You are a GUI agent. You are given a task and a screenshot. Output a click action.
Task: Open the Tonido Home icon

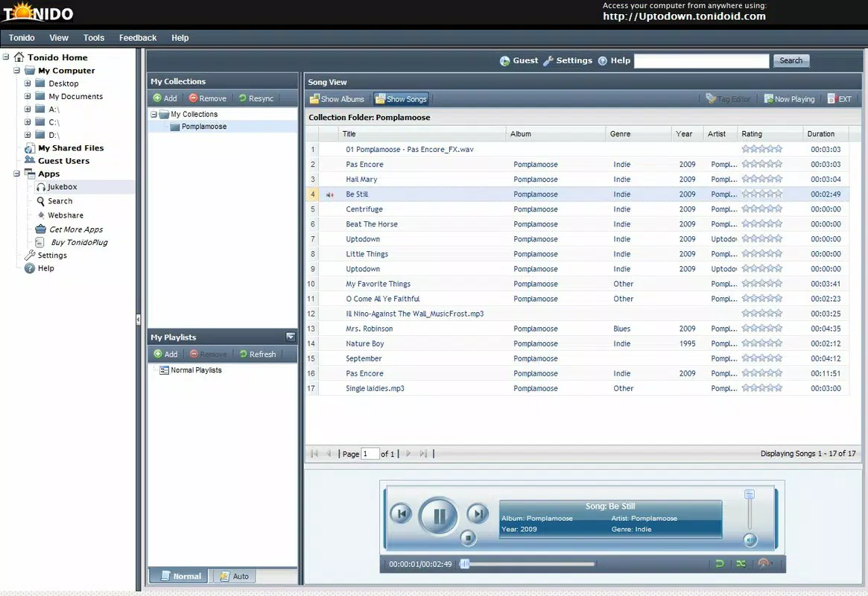pyautogui.click(x=19, y=57)
